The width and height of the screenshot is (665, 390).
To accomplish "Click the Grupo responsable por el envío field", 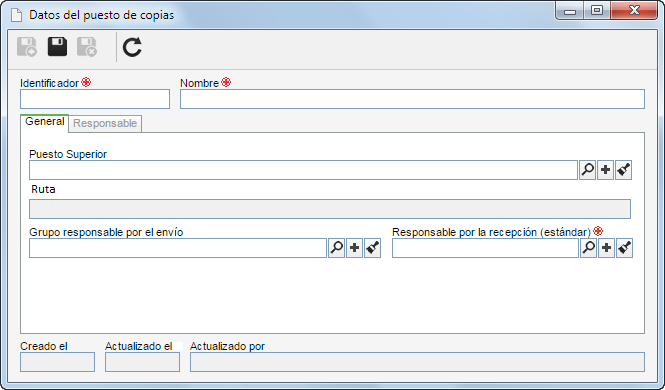I will coord(178,248).
